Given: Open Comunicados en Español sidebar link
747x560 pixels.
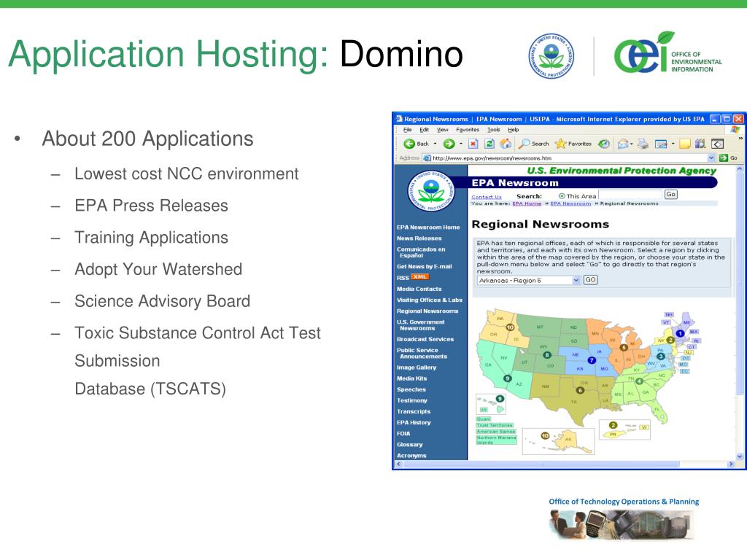Looking at the screenshot, I should [421, 252].
